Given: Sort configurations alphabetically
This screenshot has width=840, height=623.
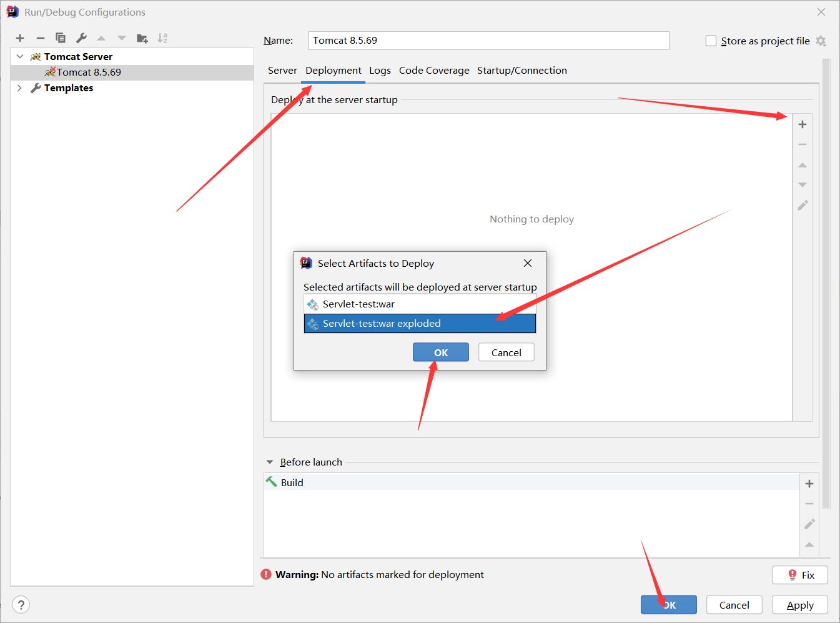Looking at the screenshot, I should [162, 38].
